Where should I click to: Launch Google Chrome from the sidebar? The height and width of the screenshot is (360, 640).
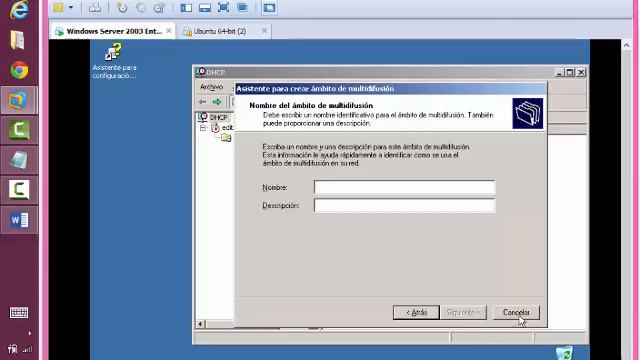[x=19, y=70]
